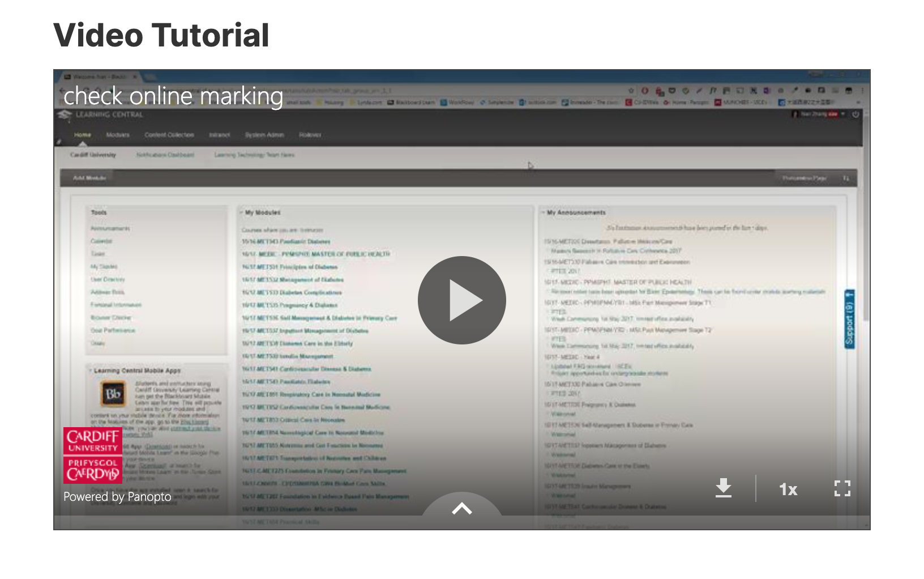Viewport: 924px width, 579px height.
Task: Select the "Powered by Panopto" text
Action: pyautogui.click(x=117, y=497)
